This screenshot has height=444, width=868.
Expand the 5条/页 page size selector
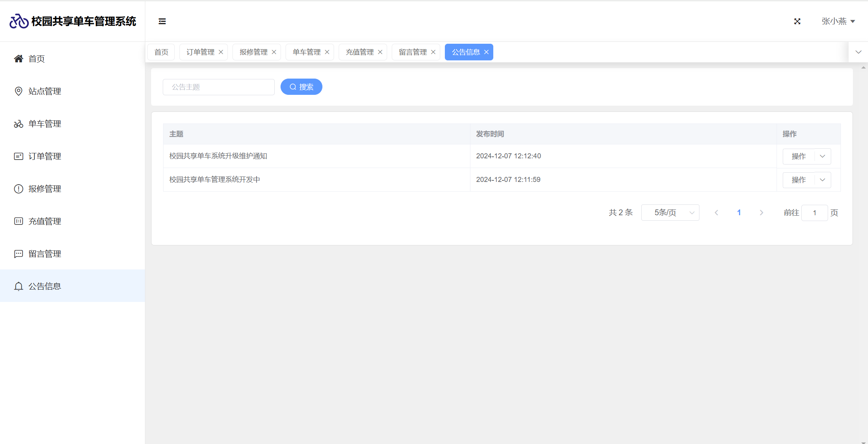670,213
